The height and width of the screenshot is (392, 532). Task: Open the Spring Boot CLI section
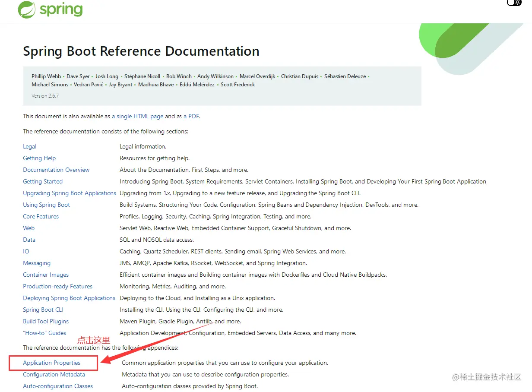click(43, 310)
